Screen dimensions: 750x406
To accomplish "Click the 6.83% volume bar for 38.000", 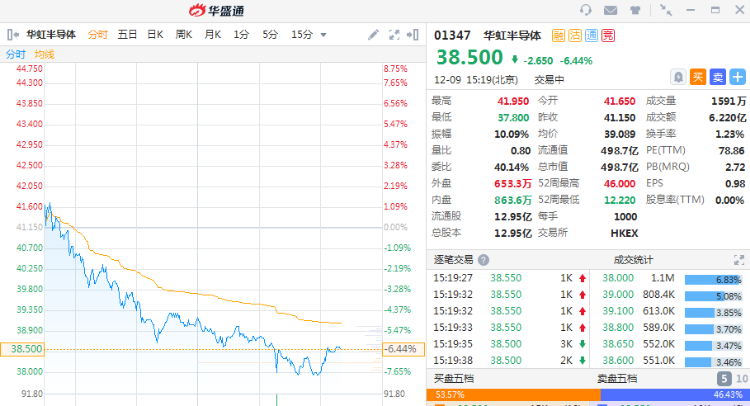I will coord(713,280).
